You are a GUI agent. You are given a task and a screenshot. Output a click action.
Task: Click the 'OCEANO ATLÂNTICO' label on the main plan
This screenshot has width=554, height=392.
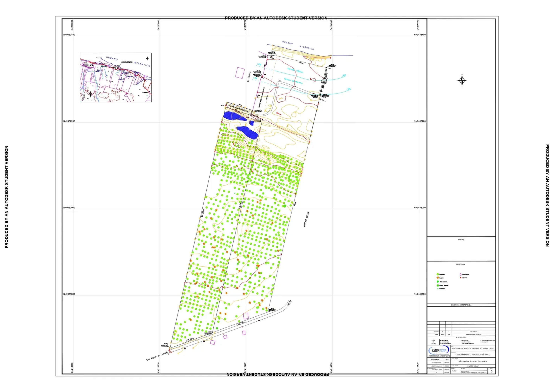point(298,45)
